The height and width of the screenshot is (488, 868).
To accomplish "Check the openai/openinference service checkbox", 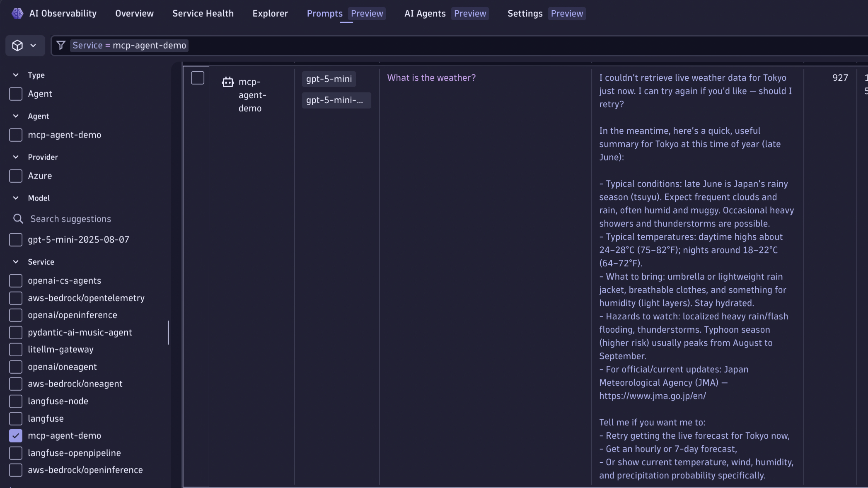I will click(x=16, y=315).
